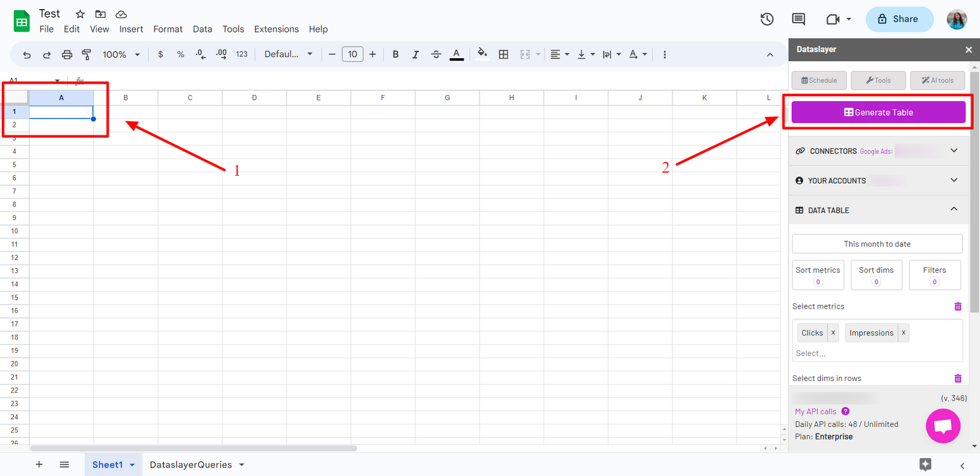Open the Filters button
This screenshot has height=476, width=980.
tap(935, 274)
